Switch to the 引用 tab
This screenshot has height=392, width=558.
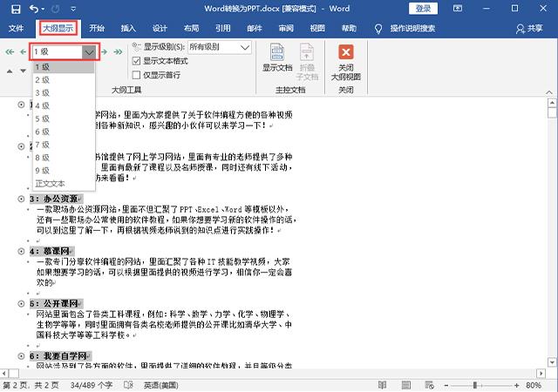tap(223, 28)
